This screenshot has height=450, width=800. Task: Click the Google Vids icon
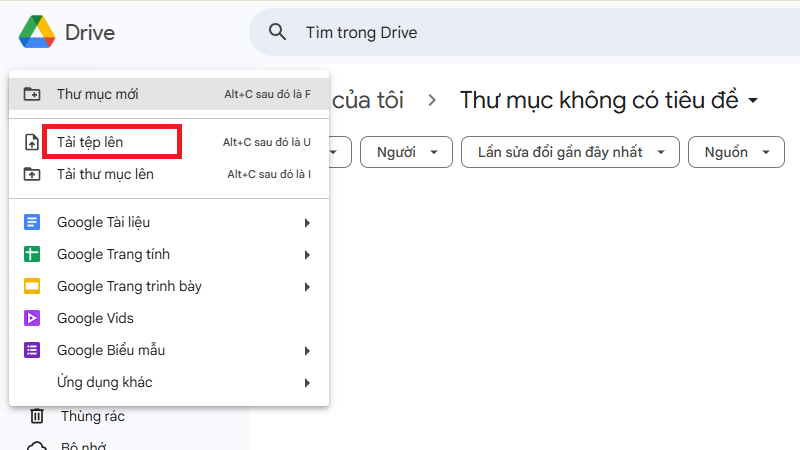(x=32, y=318)
